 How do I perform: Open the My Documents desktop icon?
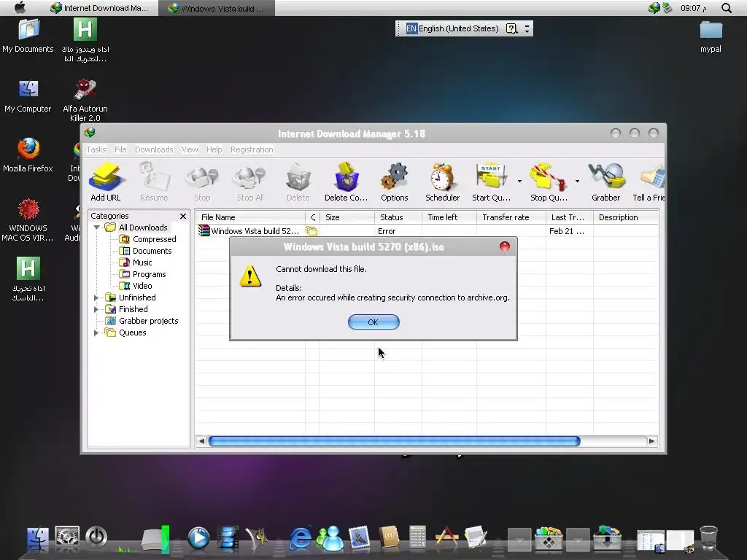click(28, 36)
